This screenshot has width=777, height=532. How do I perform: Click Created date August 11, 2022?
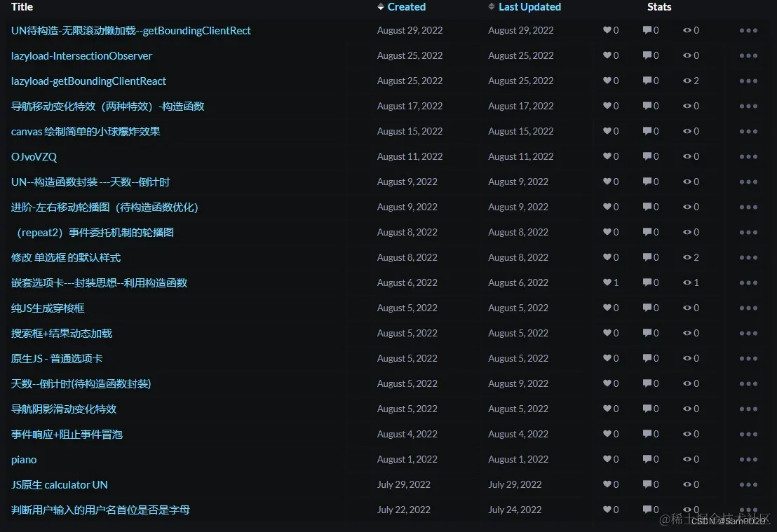410,156
